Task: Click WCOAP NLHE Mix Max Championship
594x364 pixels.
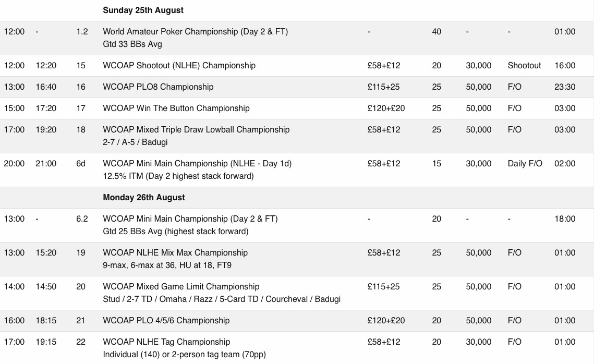Action: point(175,252)
